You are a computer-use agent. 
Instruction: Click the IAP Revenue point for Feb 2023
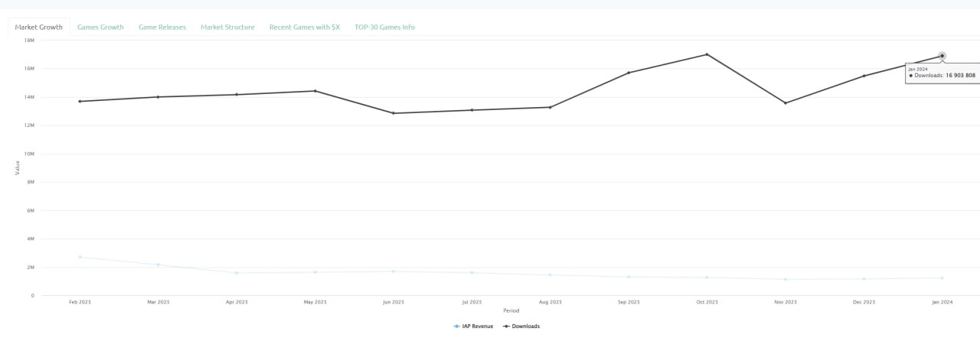[80, 257]
